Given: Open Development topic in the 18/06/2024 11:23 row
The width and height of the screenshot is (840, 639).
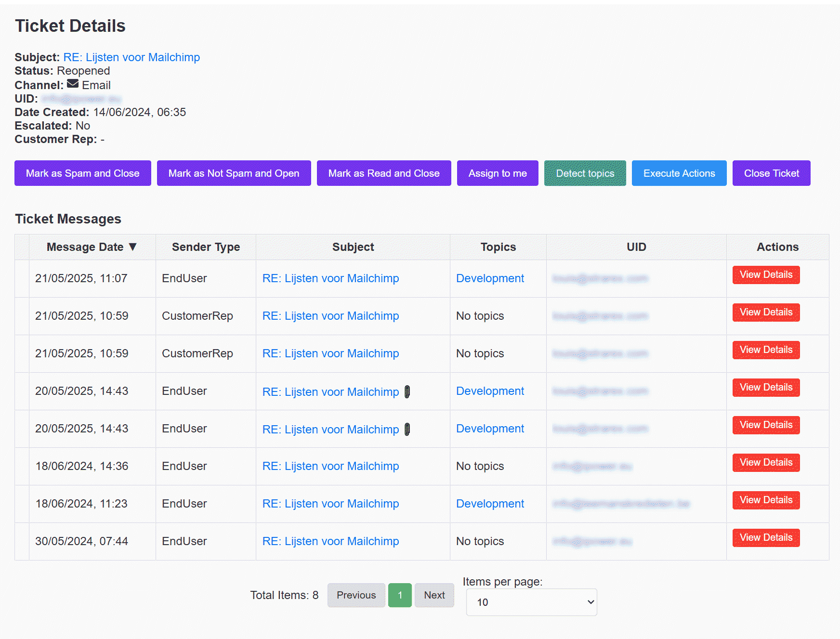Looking at the screenshot, I should [490, 504].
